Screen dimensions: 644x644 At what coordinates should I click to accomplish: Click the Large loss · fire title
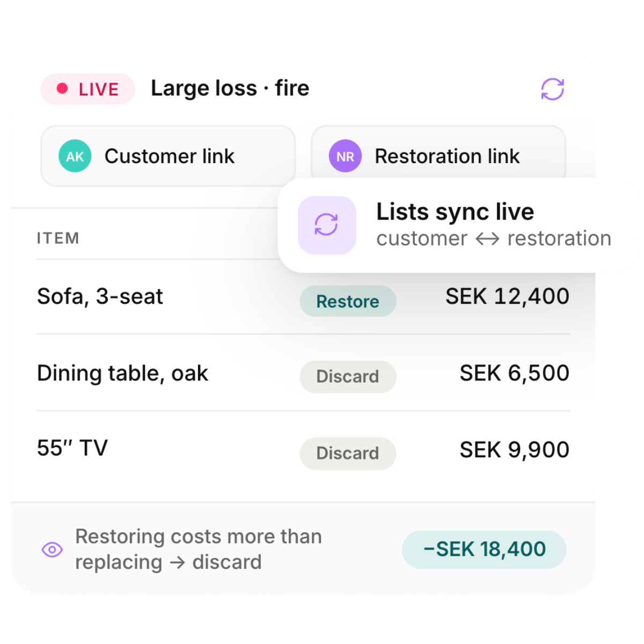point(230,89)
